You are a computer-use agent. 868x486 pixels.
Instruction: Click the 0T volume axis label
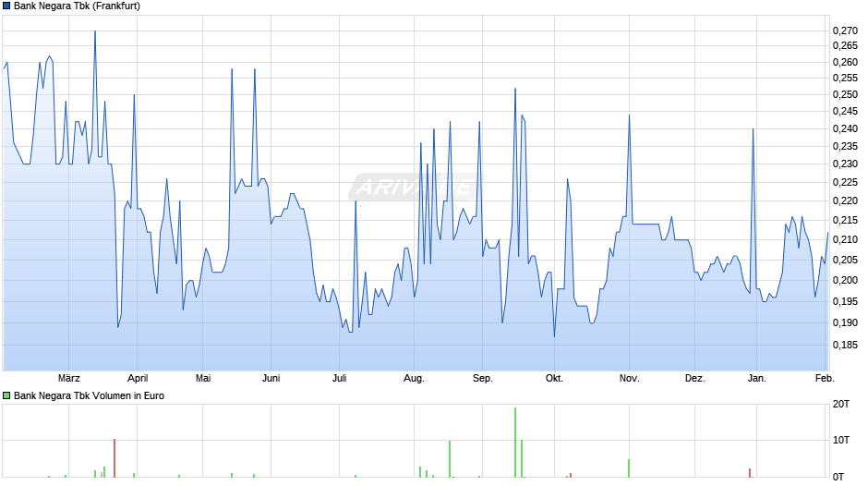click(x=838, y=477)
